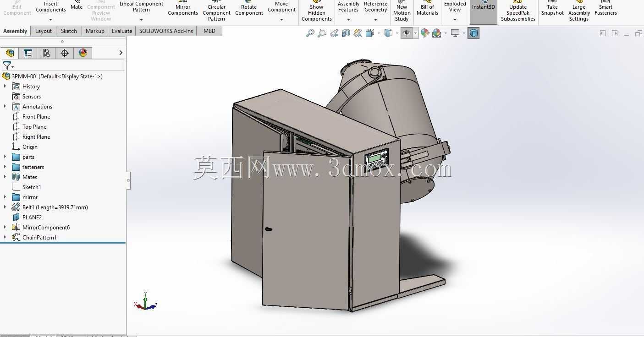Toggle the highlighted blue-cube view button

(473, 33)
